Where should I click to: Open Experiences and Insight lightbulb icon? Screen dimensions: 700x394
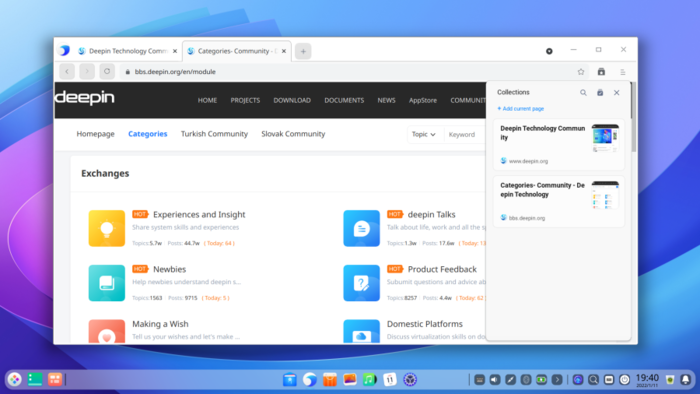coord(107,228)
